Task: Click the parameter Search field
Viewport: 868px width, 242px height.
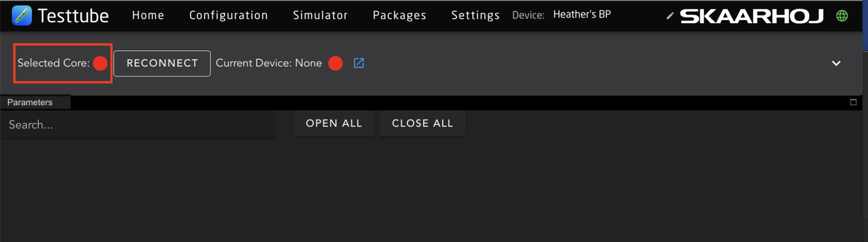Action: (137, 125)
